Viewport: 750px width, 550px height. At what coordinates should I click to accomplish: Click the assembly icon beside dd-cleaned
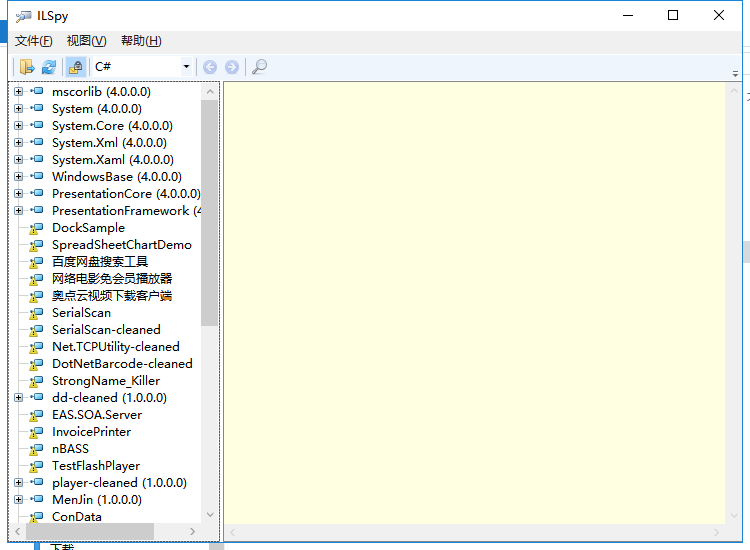[x=37, y=397]
